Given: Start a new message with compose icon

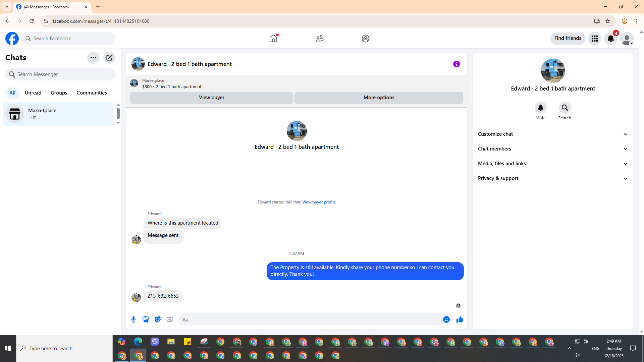Looking at the screenshot, I should pos(109,58).
